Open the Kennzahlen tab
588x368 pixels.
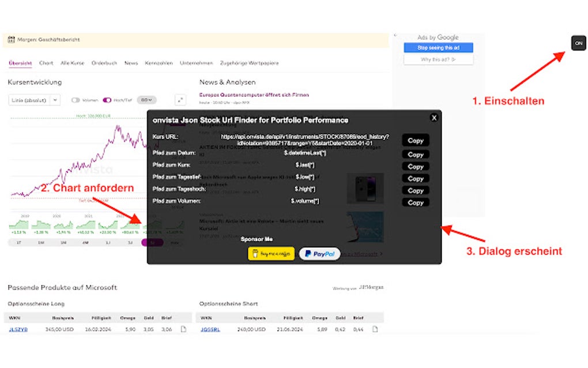tap(160, 63)
